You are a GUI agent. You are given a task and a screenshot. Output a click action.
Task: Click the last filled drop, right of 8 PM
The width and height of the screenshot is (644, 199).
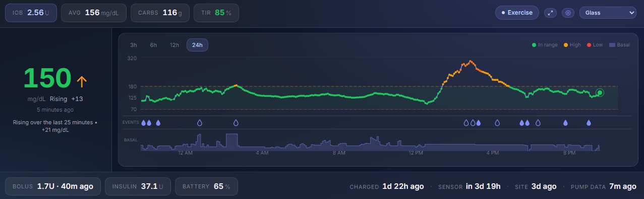588,123
